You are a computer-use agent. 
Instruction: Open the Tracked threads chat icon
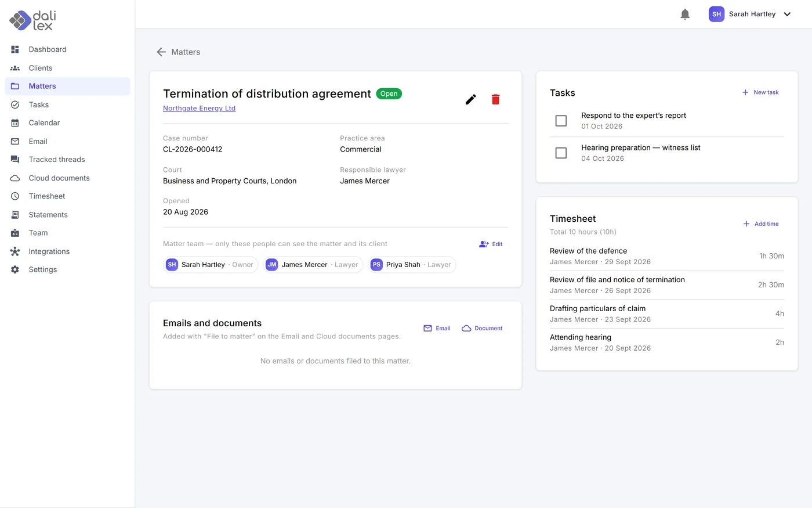(15, 159)
